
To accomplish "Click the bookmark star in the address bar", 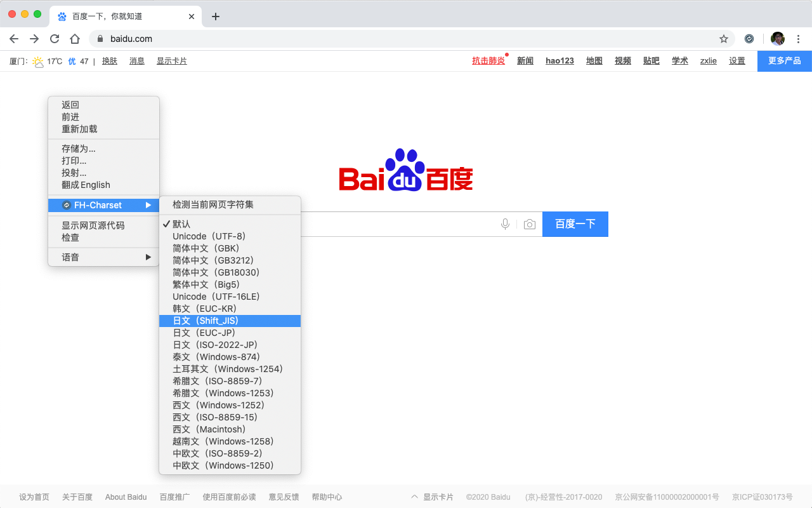I will click(x=723, y=39).
